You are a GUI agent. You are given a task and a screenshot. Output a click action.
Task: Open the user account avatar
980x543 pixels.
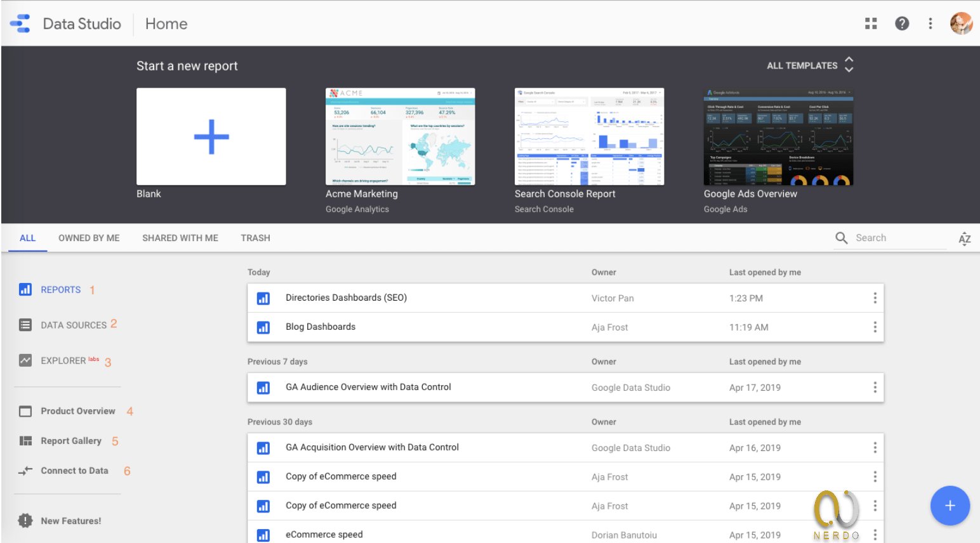coord(961,23)
